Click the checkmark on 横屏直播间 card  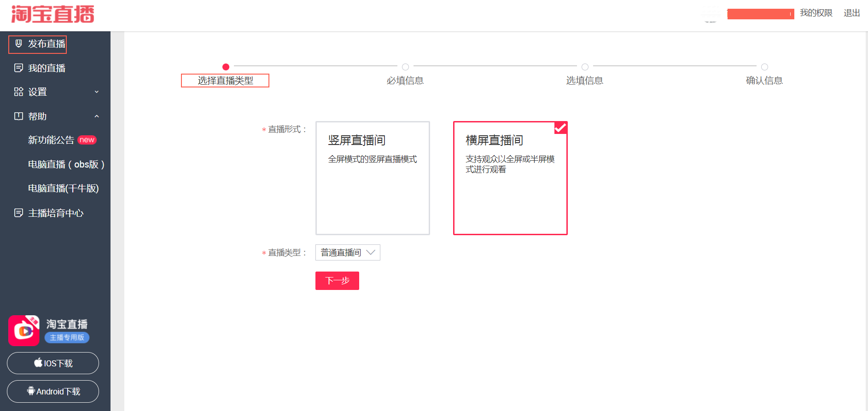tap(560, 127)
